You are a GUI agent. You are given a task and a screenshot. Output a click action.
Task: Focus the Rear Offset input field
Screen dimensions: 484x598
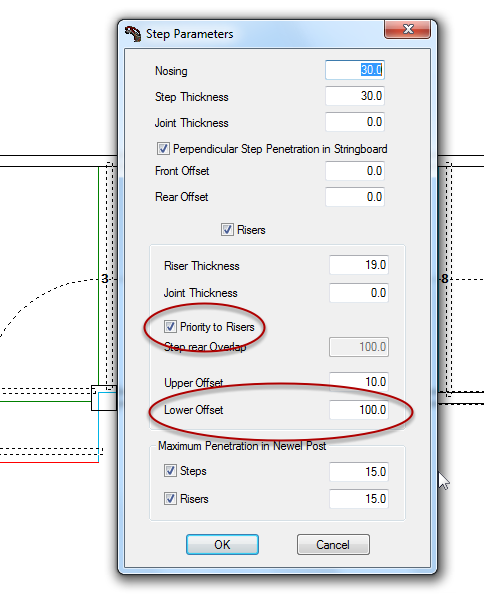[x=355, y=197]
